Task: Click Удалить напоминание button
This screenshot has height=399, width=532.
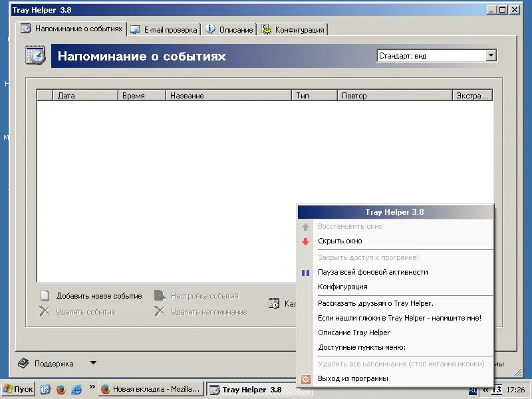Action: pyautogui.click(x=201, y=312)
